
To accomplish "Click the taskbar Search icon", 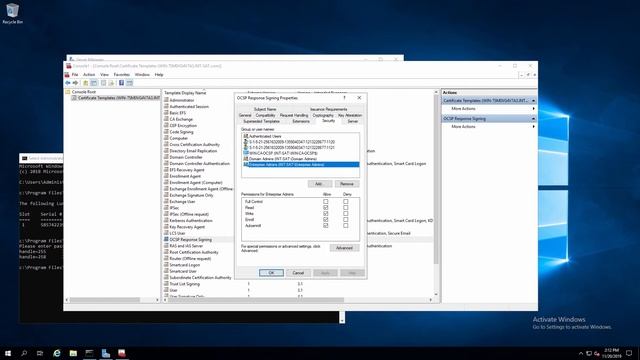I will click(x=24, y=353).
